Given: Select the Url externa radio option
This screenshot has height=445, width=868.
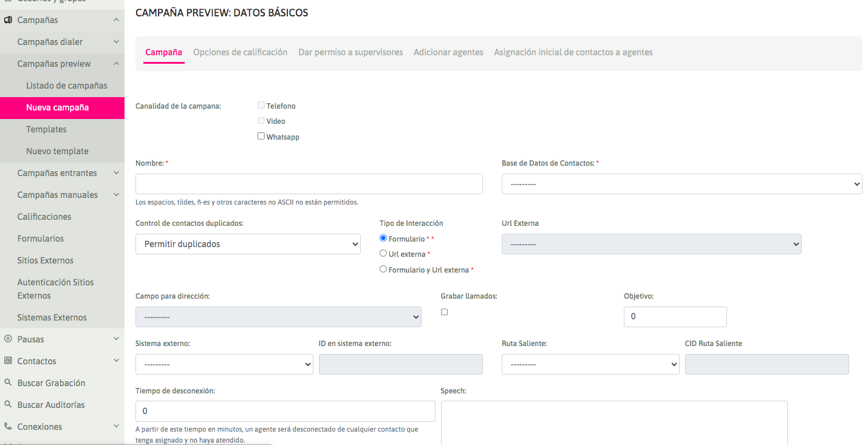Looking at the screenshot, I should (x=383, y=254).
